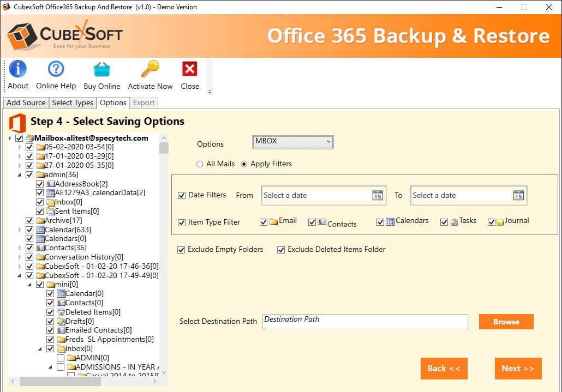The image size is (562, 392).
Task: Expand the Contacts[36] tree node
Action: 20,248
